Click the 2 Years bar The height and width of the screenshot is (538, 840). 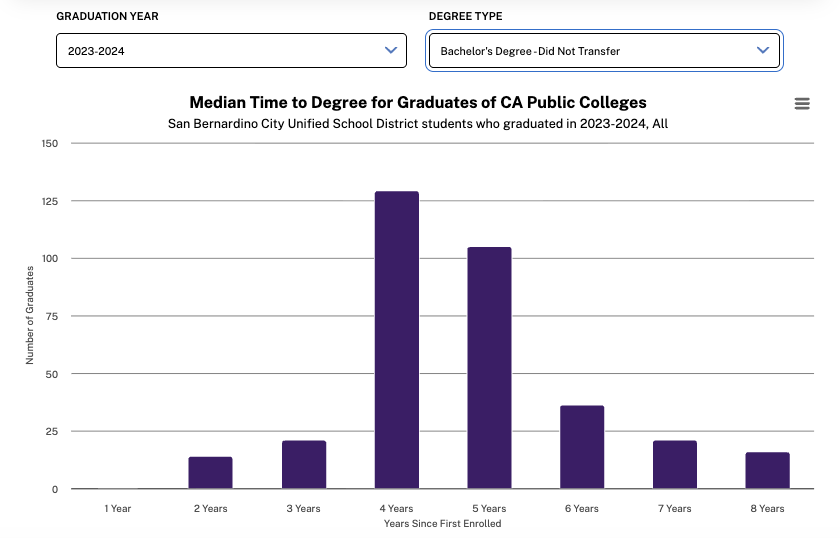pos(210,473)
